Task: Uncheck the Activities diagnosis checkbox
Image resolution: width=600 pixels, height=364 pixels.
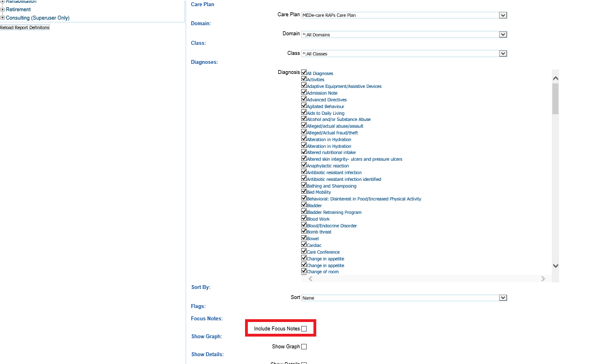Action: coord(304,80)
